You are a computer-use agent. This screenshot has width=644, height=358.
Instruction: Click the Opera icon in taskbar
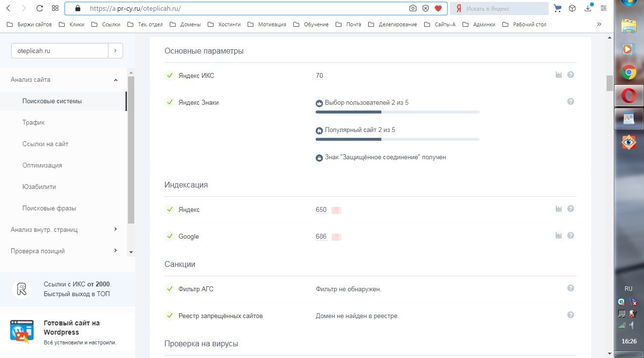click(x=629, y=96)
